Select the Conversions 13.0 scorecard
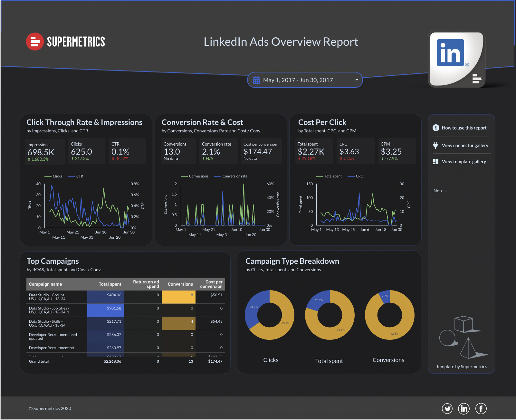The height and width of the screenshot is (420, 516). (x=178, y=151)
